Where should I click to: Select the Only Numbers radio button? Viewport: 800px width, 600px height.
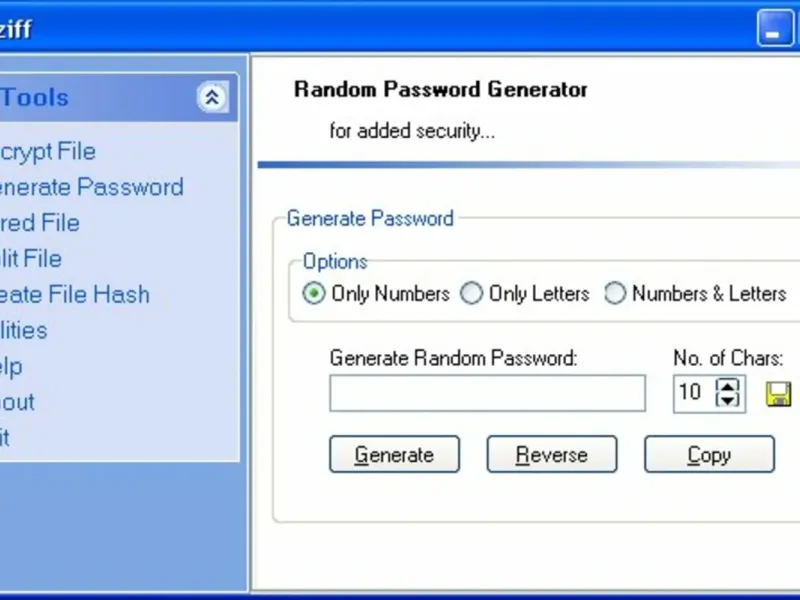[x=314, y=294]
